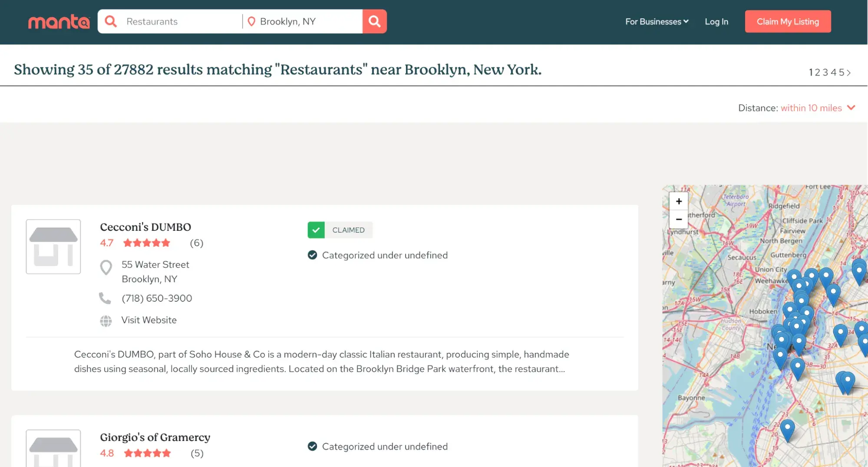The image size is (868, 467).
Task: Open the For Businesses dropdown menu
Action: (x=657, y=22)
